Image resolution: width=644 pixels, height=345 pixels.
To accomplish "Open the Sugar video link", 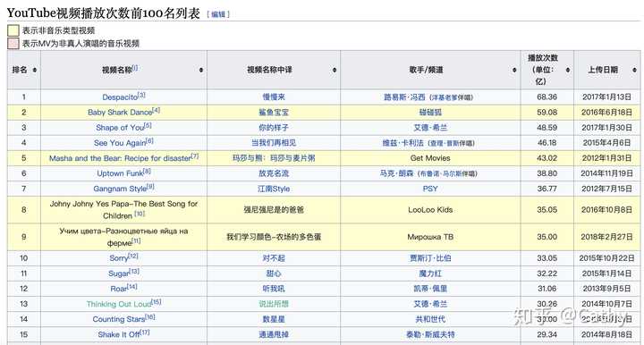I will (119, 273).
